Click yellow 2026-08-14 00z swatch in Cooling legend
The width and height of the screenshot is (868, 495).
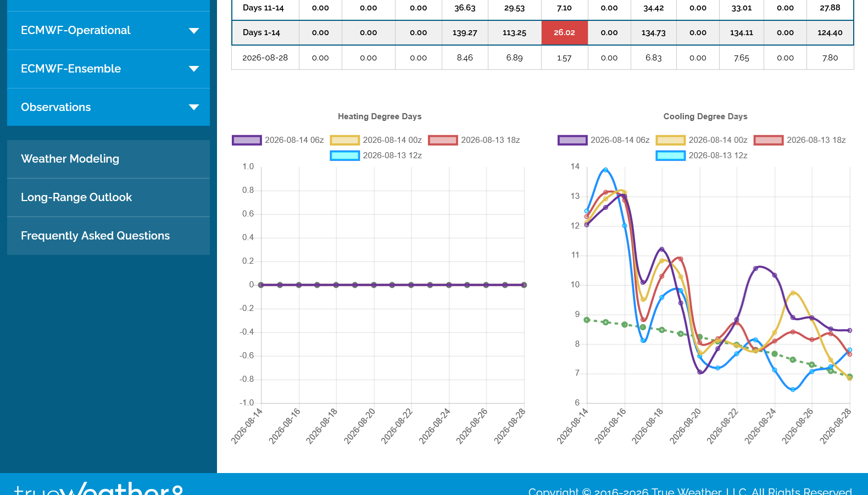click(x=670, y=140)
